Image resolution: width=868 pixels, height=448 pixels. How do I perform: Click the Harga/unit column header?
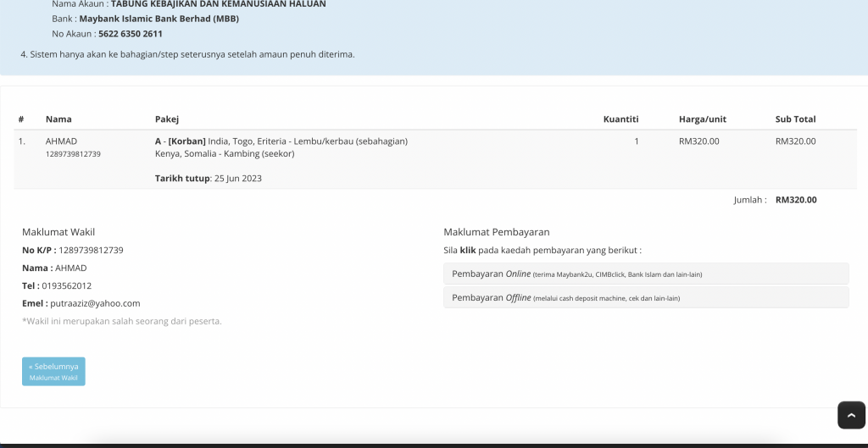[x=703, y=119]
